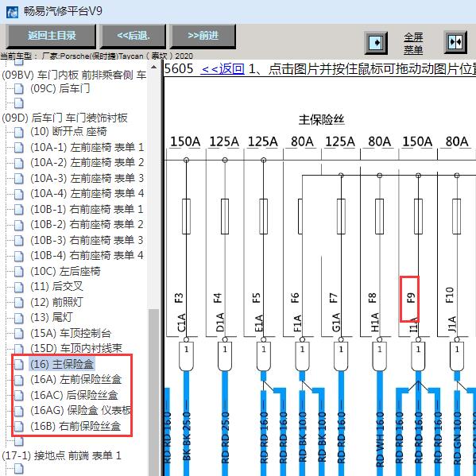Open tree item (09C) 后车门
Screen dimensions: 476x476
(x=60, y=88)
